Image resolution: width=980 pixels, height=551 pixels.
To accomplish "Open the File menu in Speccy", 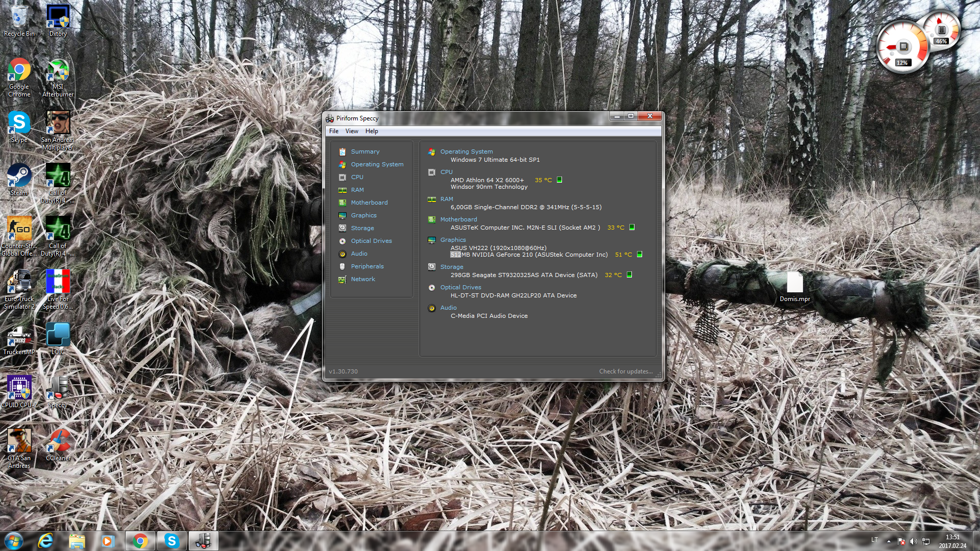I will click(x=334, y=131).
